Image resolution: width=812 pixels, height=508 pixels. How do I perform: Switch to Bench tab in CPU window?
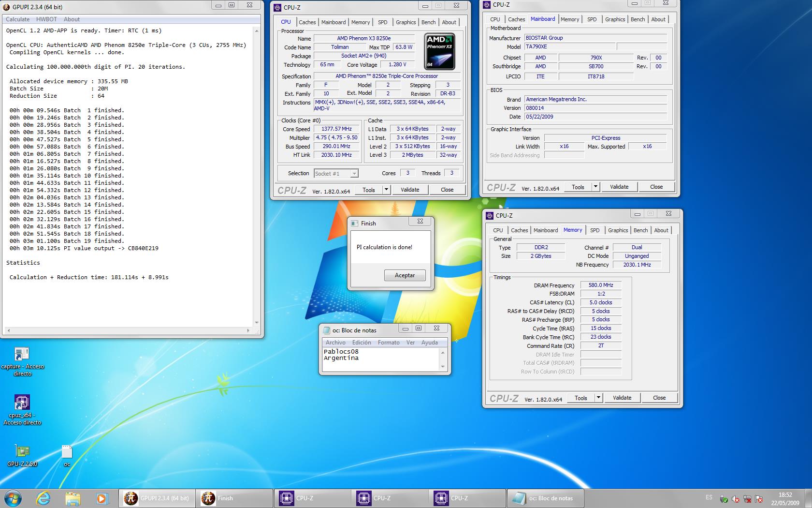click(x=428, y=22)
